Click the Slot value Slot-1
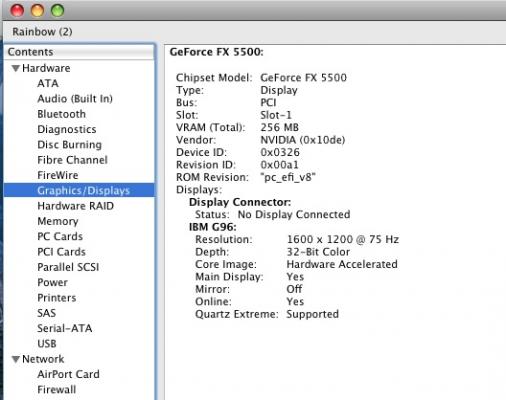Viewport: 506px width, 400px height. 276,115
